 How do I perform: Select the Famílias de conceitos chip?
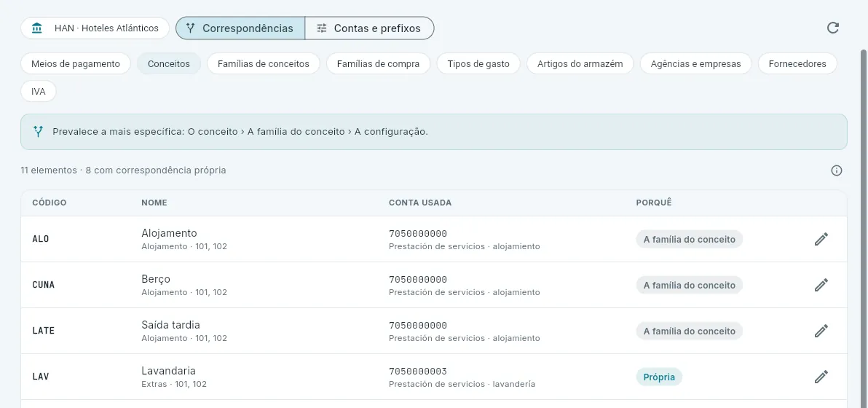coord(264,63)
